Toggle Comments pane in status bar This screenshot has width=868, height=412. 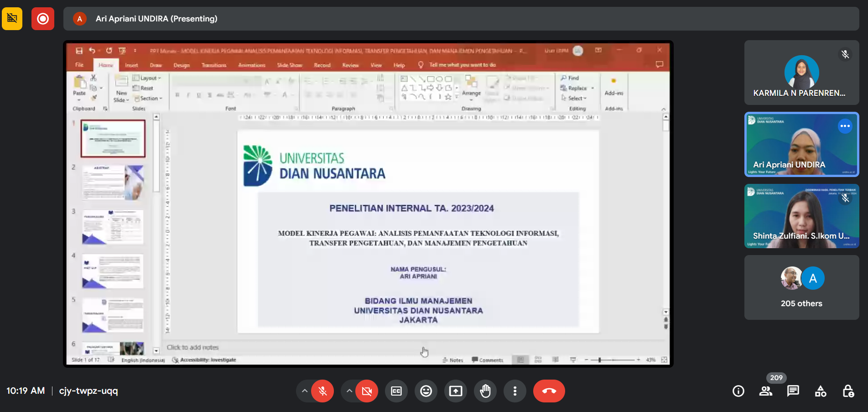487,360
